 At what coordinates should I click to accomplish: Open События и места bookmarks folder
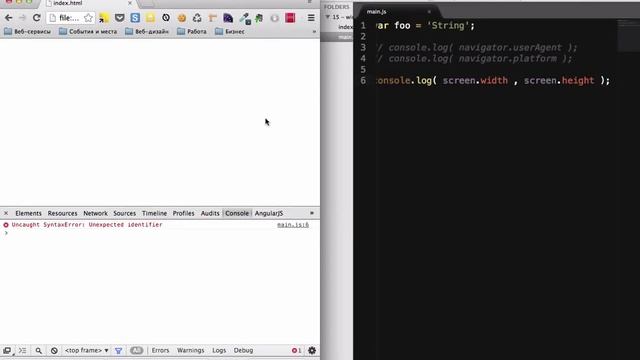pyautogui.click(x=88, y=31)
